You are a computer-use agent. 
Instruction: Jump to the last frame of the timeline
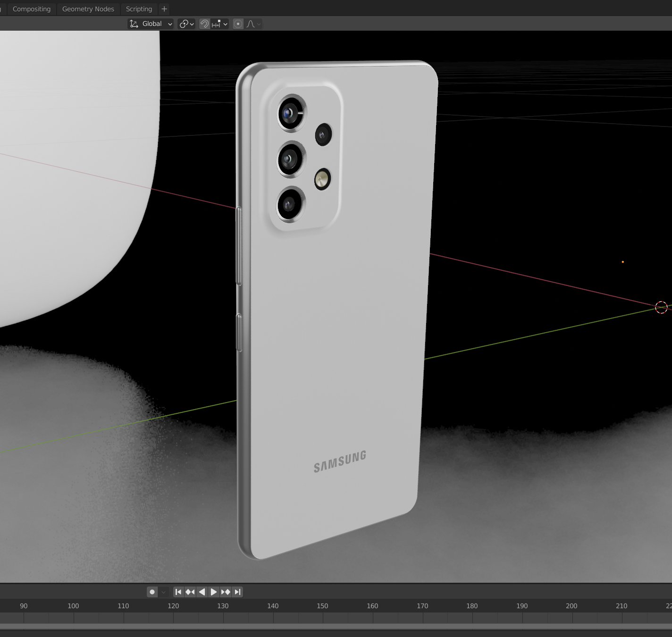[x=237, y=592]
